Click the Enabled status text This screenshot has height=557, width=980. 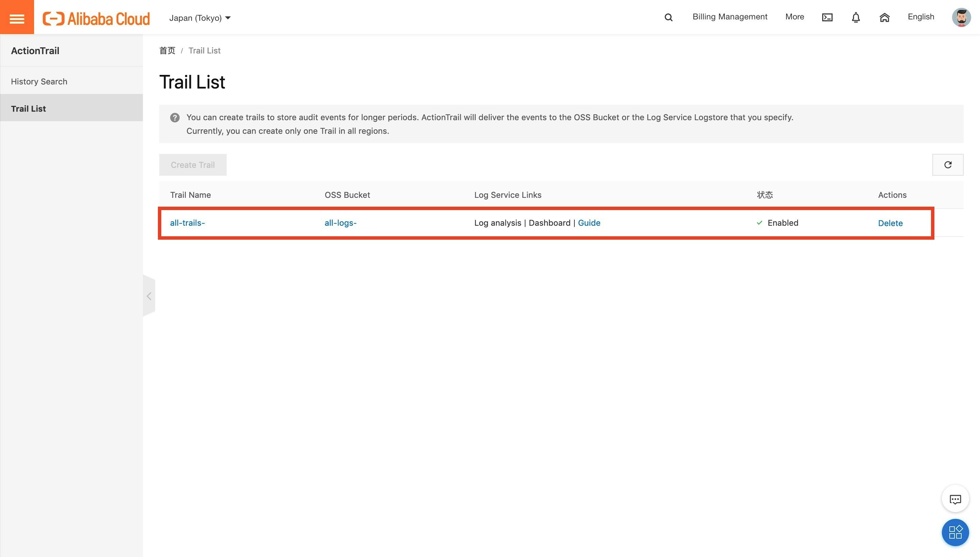tap(783, 223)
